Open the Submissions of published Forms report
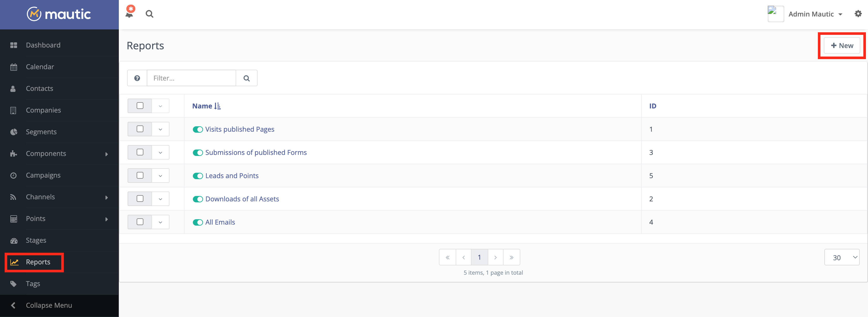 [256, 152]
